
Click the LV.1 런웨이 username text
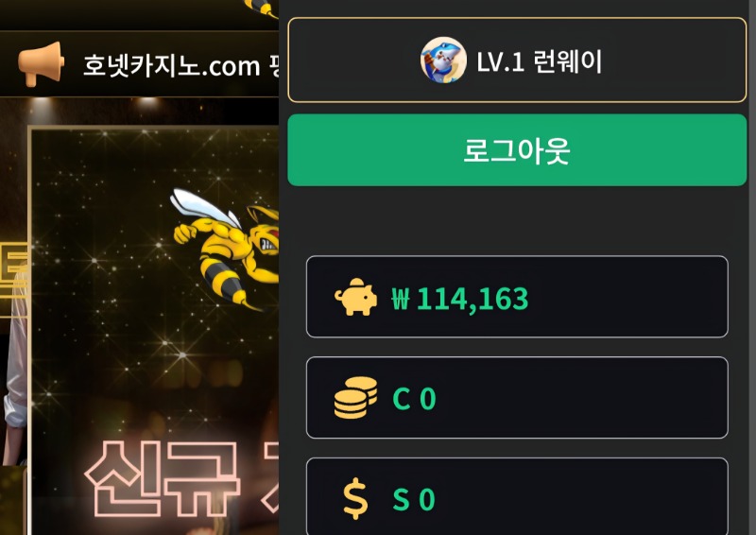539,61
